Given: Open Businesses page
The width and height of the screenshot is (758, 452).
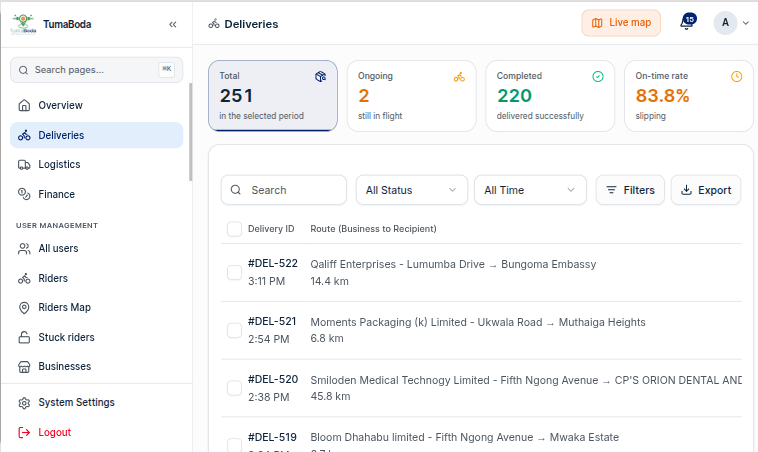Looking at the screenshot, I should point(97,367).
